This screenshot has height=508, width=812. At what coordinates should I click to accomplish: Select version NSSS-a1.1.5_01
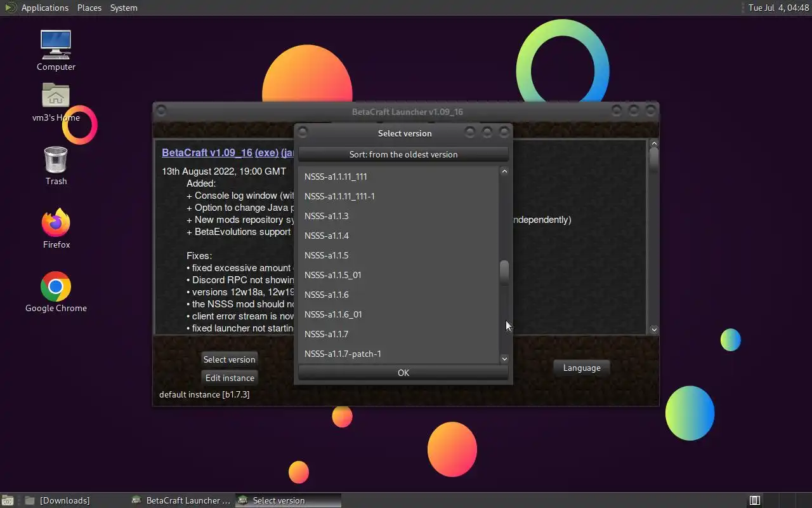(398, 275)
